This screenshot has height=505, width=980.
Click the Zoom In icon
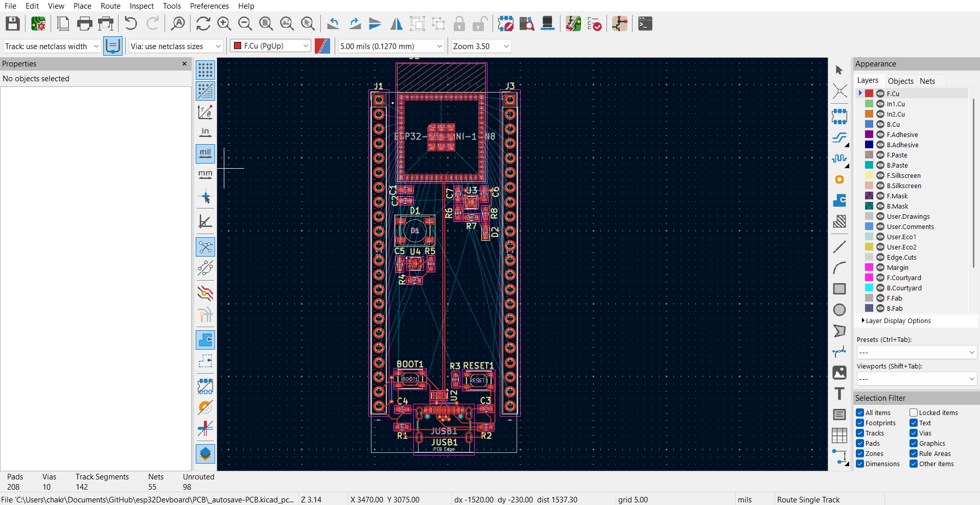224,24
